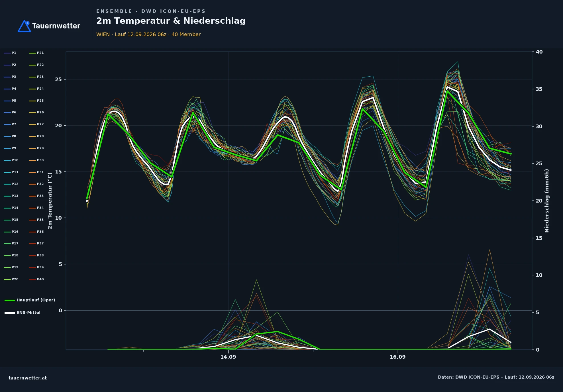Click the 25 temperature axis tick label
The width and height of the screenshot is (563, 392).
click(x=58, y=79)
